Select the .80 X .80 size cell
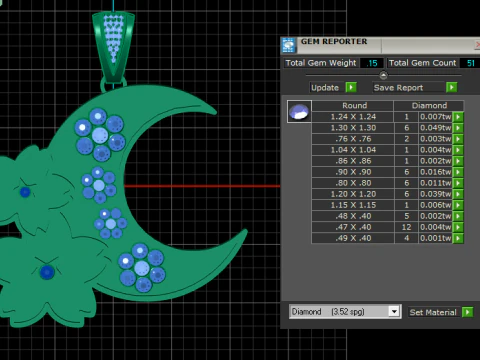This screenshot has height=360, width=480. [353, 183]
